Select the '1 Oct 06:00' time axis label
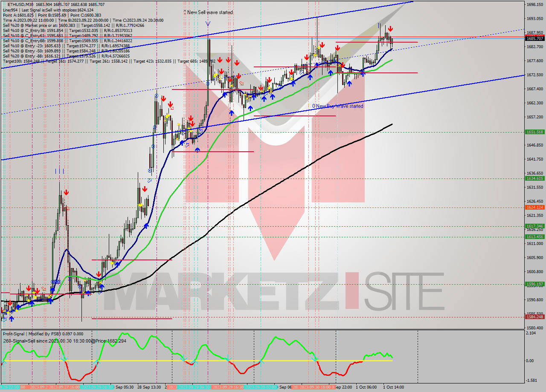 pos(366,387)
